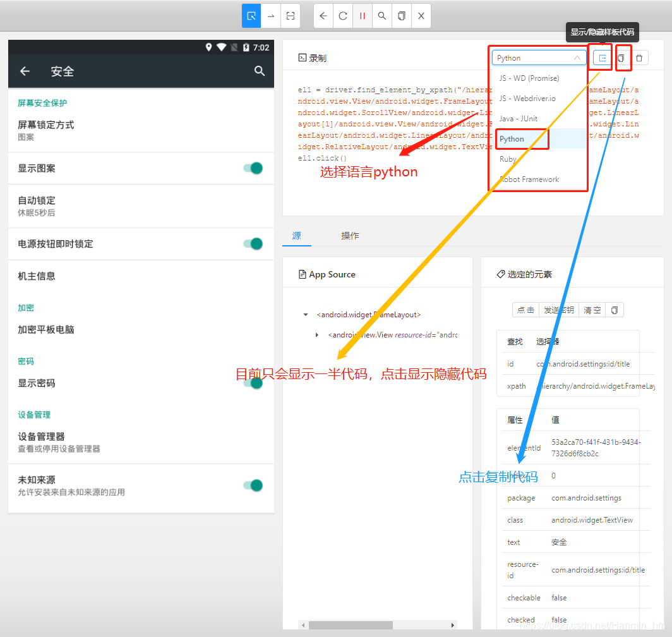Pause the recording session
Image resolution: width=672 pixels, height=637 pixels.
click(x=362, y=15)
